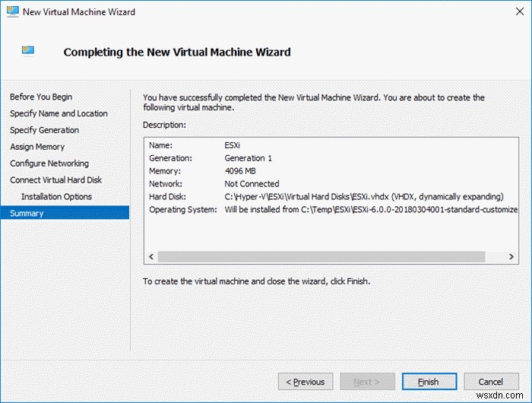The image size is (532, 403).
Task: Click the 'To create the virtual machine' instruction text
Action: [257, 281]
